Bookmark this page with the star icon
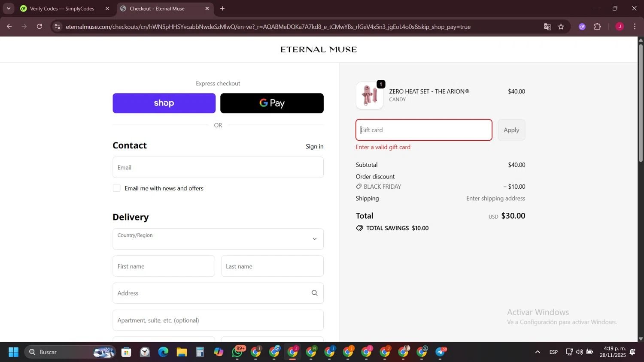Screen dimensions: 644x362 coord(561,27)
